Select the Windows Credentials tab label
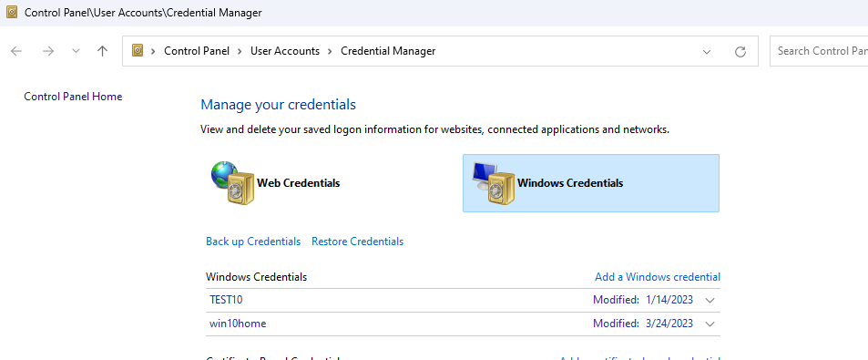Image resolution: width=868 pixels, height=360 pixels. tap(570, 183)
